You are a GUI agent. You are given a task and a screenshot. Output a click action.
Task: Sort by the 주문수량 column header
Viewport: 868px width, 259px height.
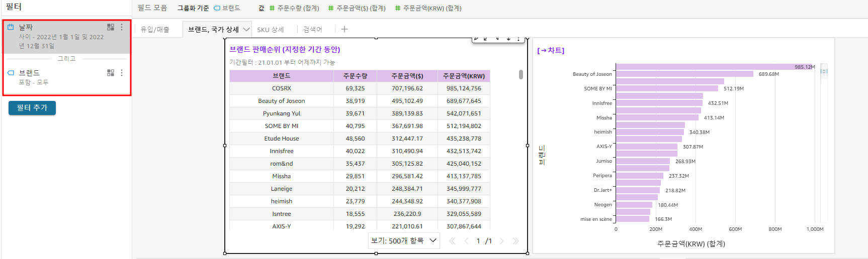pyautogui.click(x=355, y=76)
